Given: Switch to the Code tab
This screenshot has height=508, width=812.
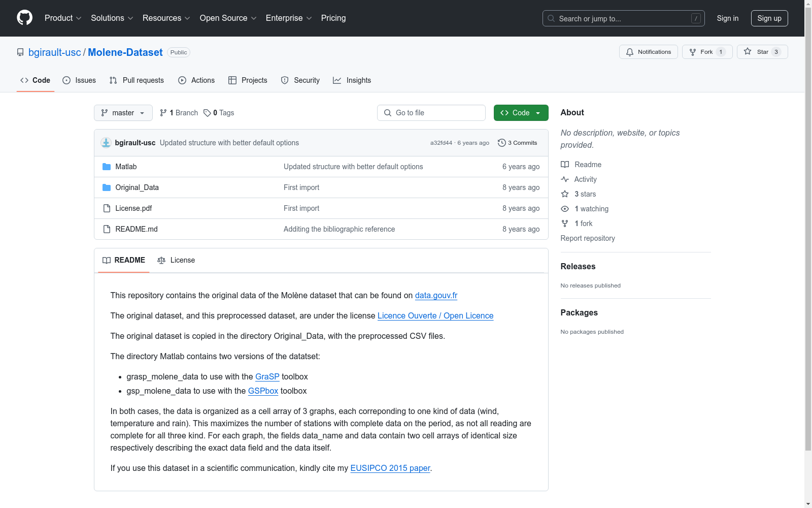Looking at the screenshot, I should [36, 80].
